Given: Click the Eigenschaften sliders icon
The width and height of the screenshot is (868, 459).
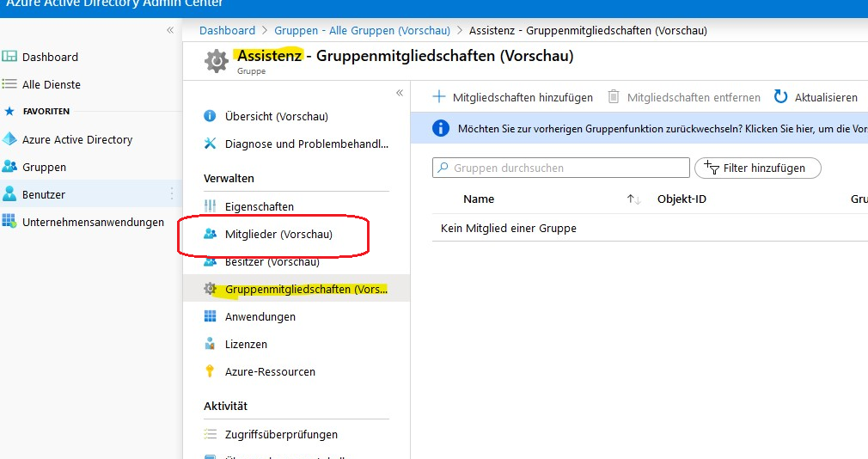Looking at the screenshot, I should click(210, 206).
